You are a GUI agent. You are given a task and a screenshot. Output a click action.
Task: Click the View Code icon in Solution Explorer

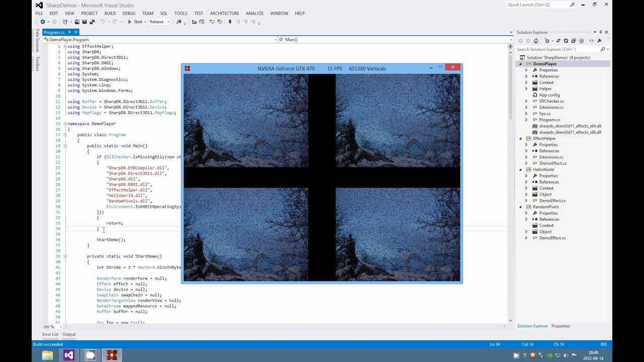click(x=592, y=41)
